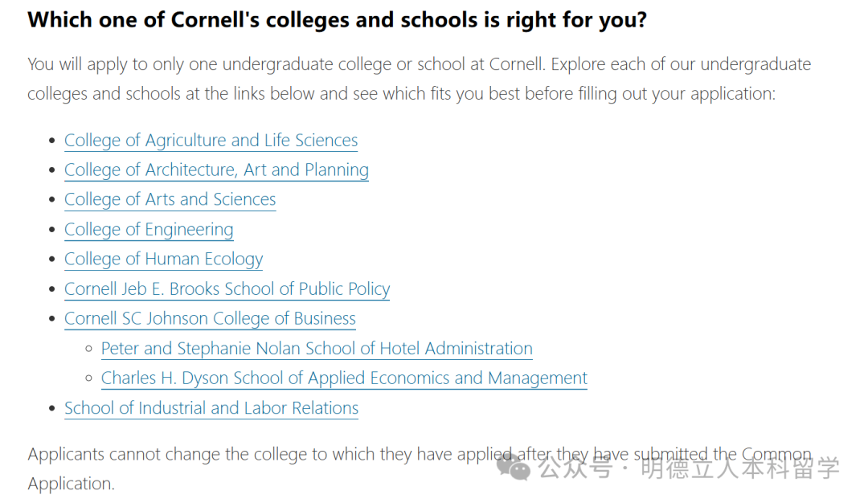The width and height of the screenshot is (868, 503).
Task: Click hollow bullet before Peter and Stephanie Nolan
Action: point(88,349)
